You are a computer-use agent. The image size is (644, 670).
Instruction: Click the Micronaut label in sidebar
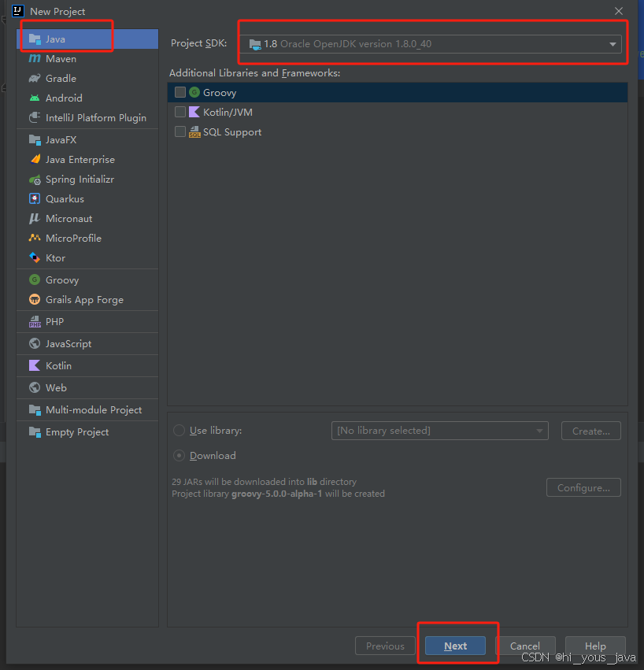pyautogui.click(x=68, y=218)
